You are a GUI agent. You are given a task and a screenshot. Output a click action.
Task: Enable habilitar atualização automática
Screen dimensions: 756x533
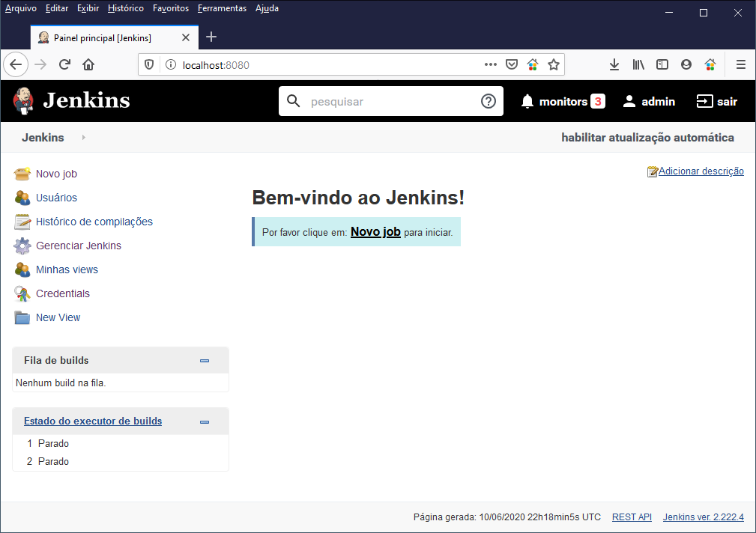click(648, 138)
